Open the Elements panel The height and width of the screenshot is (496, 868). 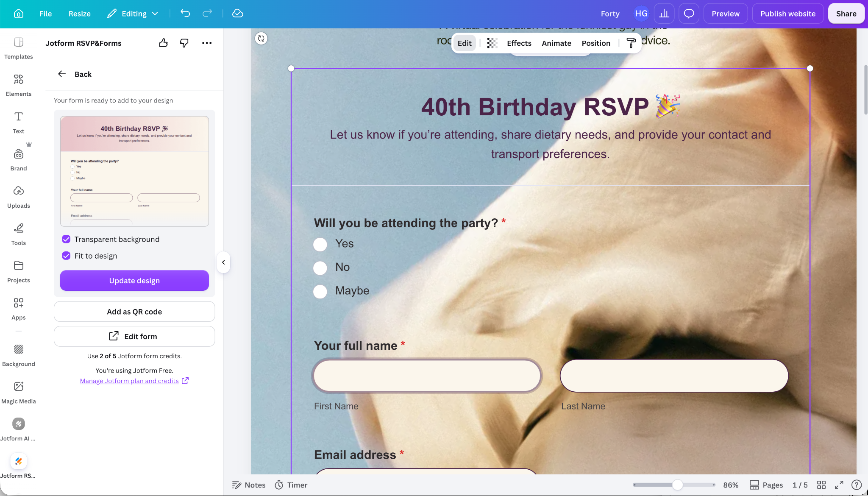click(x=19, y=85)
